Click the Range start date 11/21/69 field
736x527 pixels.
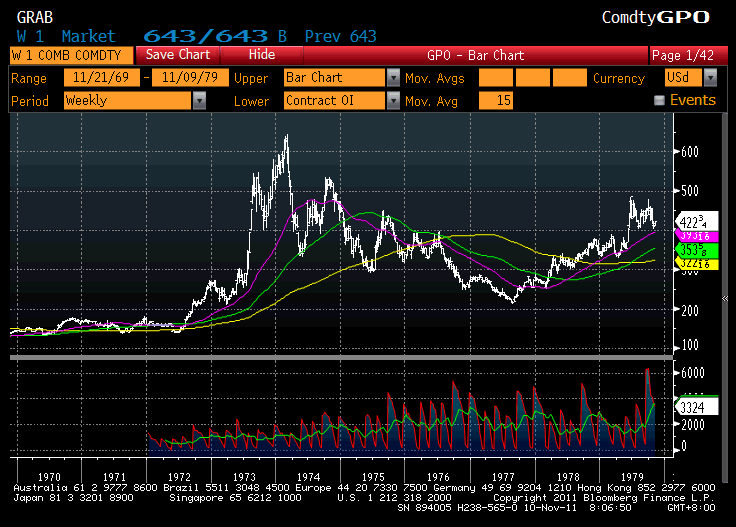point(102,78)
